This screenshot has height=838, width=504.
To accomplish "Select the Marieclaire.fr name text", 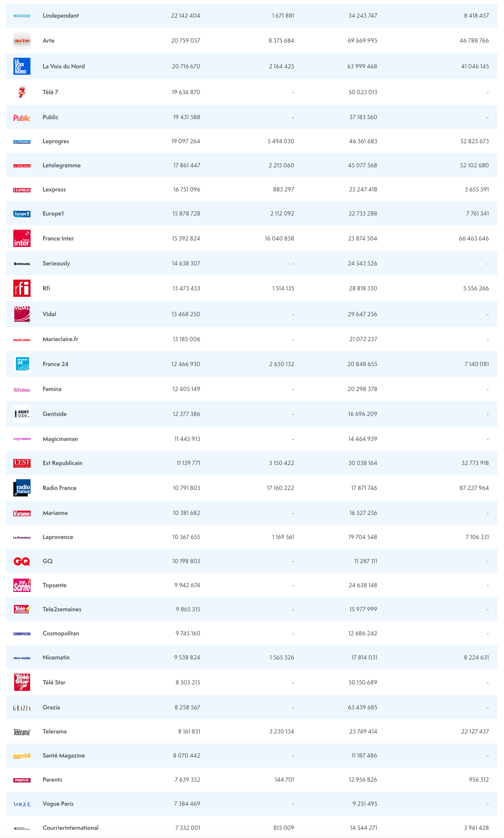I will [x=60, y=339].
